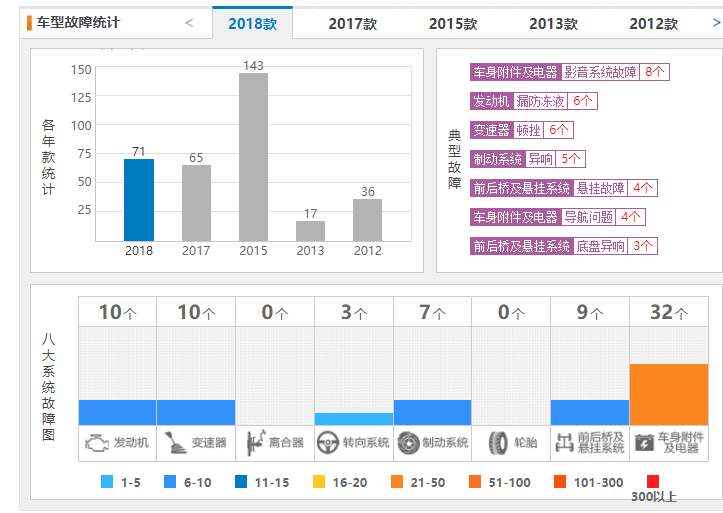Click the tall 2015 bar showing 143
723x513 pixels.
point(253,157)
